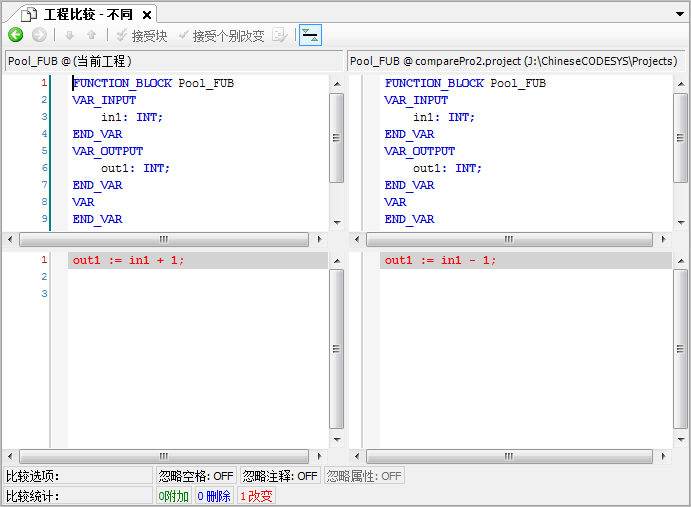Image resolution: width=691 pixels, height=507 pixels.
Task: Click the accept properties icon in toolbar
Action: point(279,36)
